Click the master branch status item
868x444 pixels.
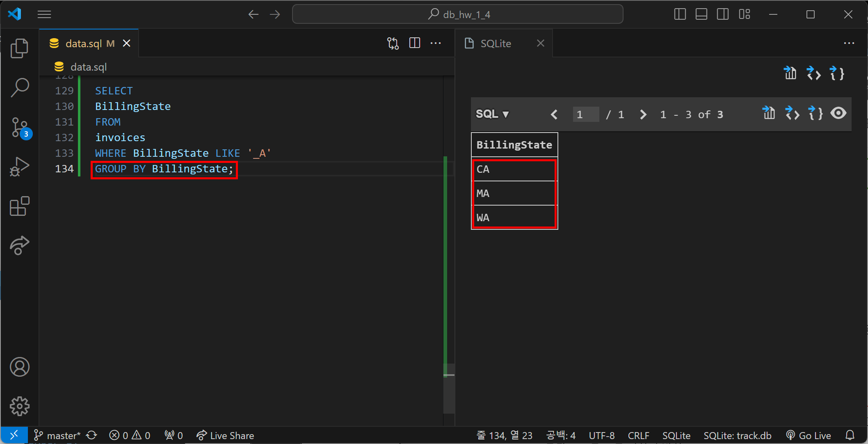57,435
